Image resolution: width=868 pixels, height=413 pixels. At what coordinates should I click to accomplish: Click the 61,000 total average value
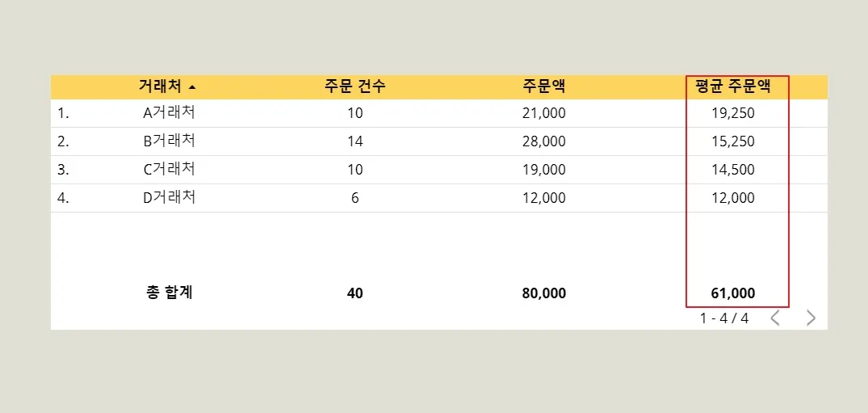point(733,294)
